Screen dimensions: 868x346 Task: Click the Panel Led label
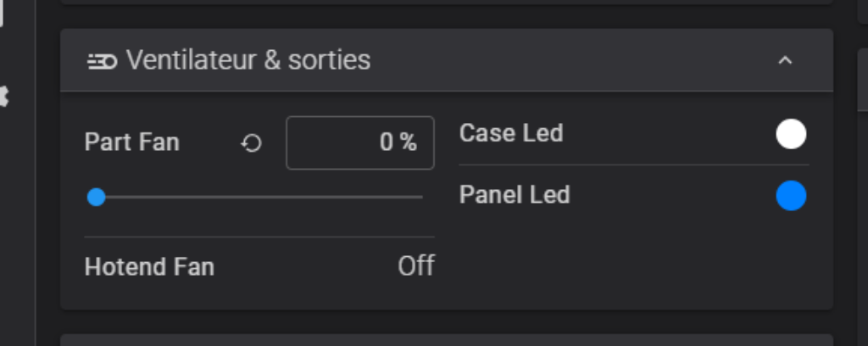515,195
